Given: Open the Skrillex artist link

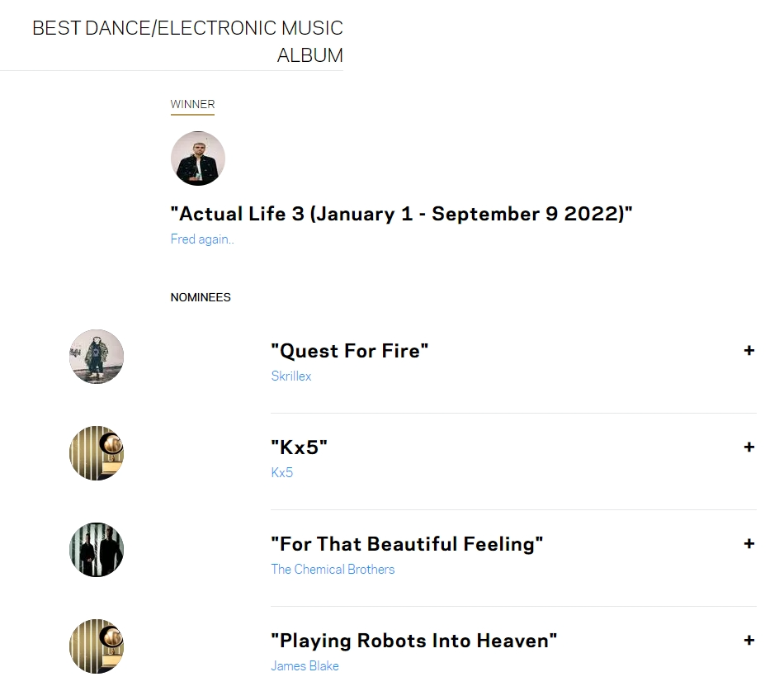Looking at the screenshot, I should [x=291, y=376].
